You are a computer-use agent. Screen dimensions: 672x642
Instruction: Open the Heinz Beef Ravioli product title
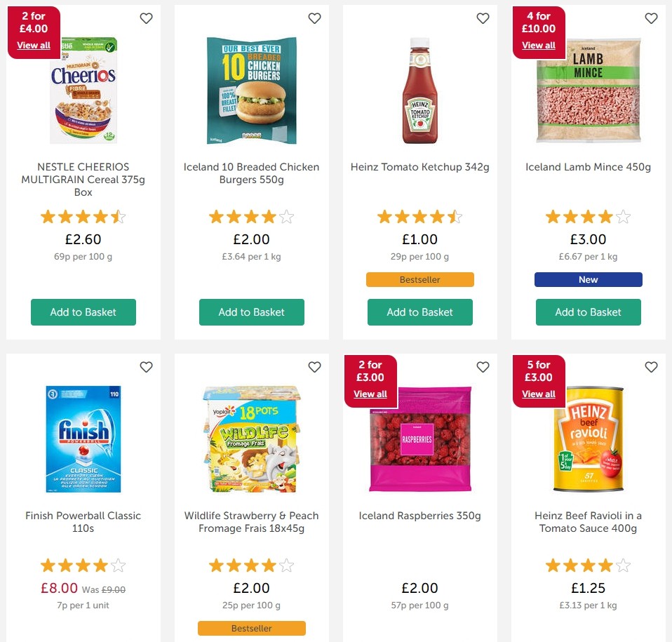(588, 522)
